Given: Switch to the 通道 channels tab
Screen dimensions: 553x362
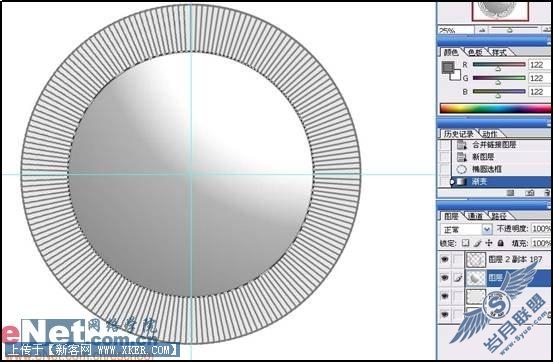Looking at the screenshot, I should [474, 216].
